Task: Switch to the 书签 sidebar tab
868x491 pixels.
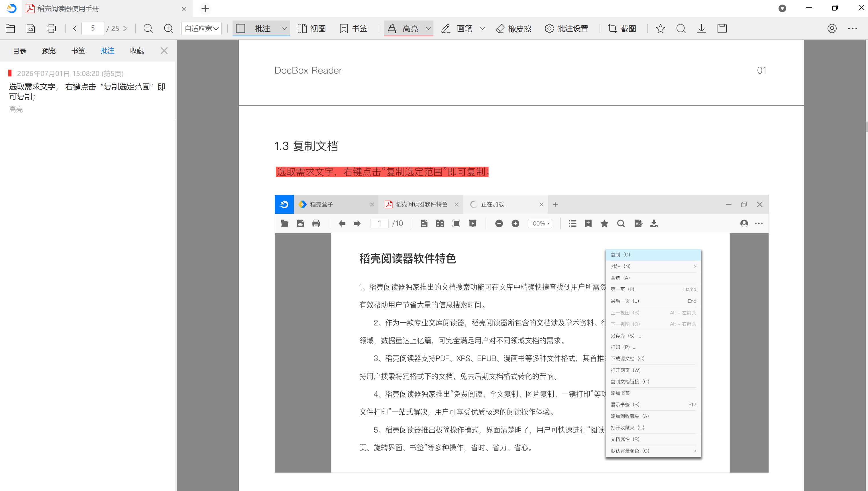Action: [x=78, y=51]
